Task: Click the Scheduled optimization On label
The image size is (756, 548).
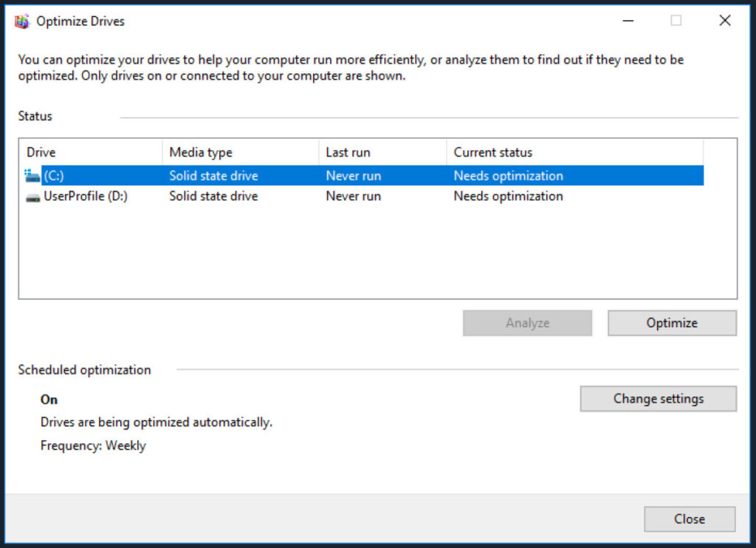Action: pos(49,400)
